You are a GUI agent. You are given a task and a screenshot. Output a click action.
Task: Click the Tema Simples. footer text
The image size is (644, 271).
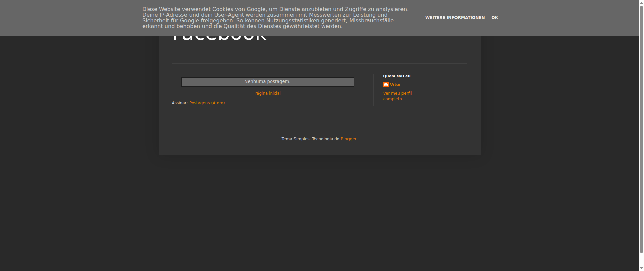click(x=296, y=139)
